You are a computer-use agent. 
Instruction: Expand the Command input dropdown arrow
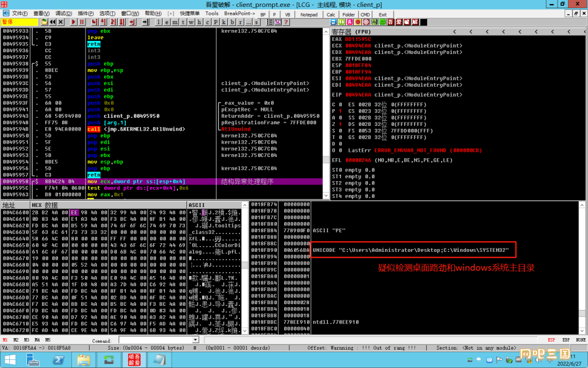pos(195,340)
